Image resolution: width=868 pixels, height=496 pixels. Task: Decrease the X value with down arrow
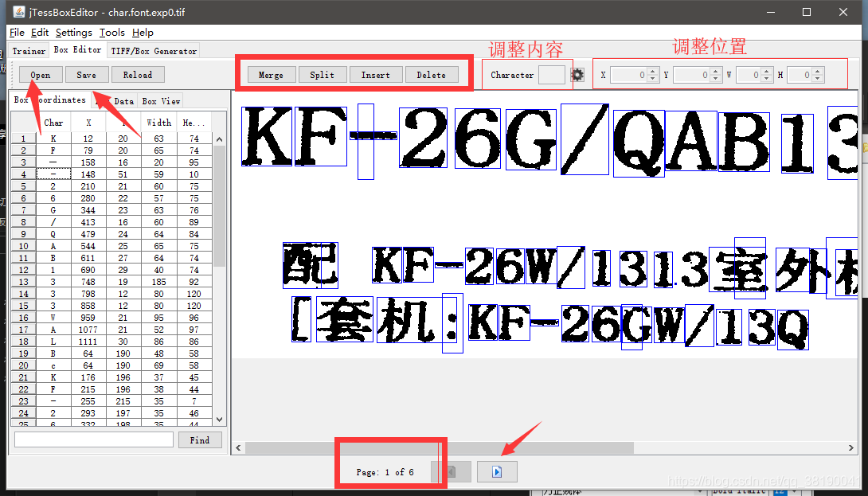pos(653,79)
